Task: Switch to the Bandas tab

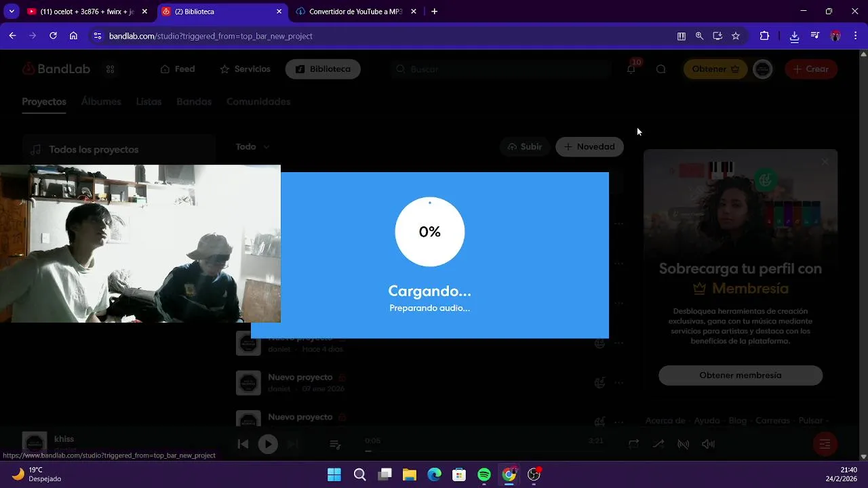Action: [194, 102]
